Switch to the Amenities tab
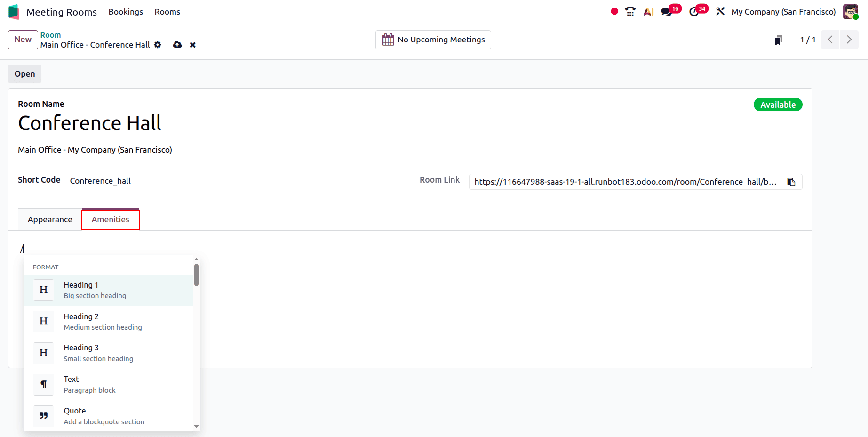Screen dimensions: 868x437 click(x=111, y=219)
